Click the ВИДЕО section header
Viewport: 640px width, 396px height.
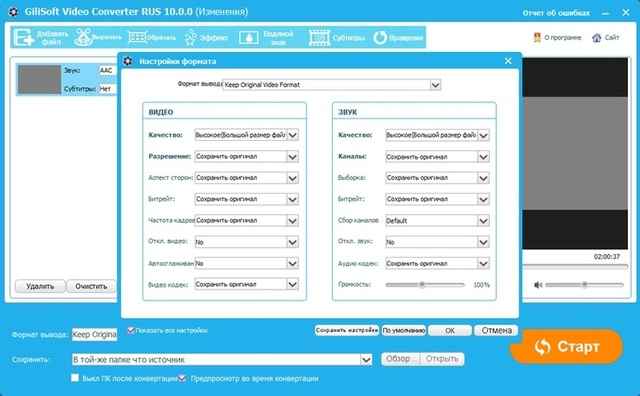pos(161,112)
